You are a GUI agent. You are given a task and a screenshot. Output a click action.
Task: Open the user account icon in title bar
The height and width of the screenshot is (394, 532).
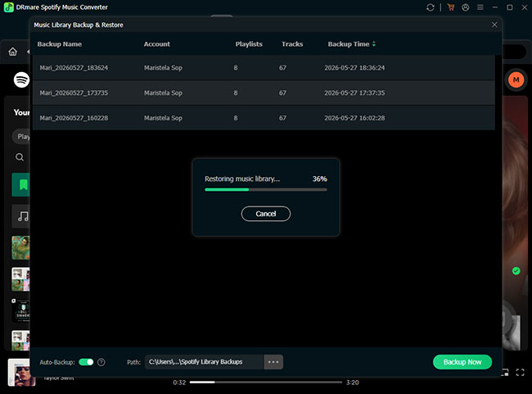(x=466, y=7)
